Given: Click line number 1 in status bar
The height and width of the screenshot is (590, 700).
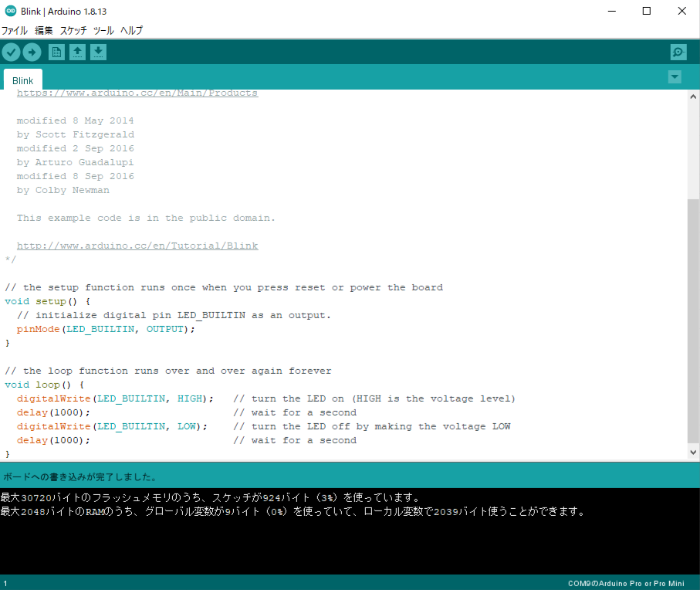Looking at the screenshot, I should [x=5, y=583].
